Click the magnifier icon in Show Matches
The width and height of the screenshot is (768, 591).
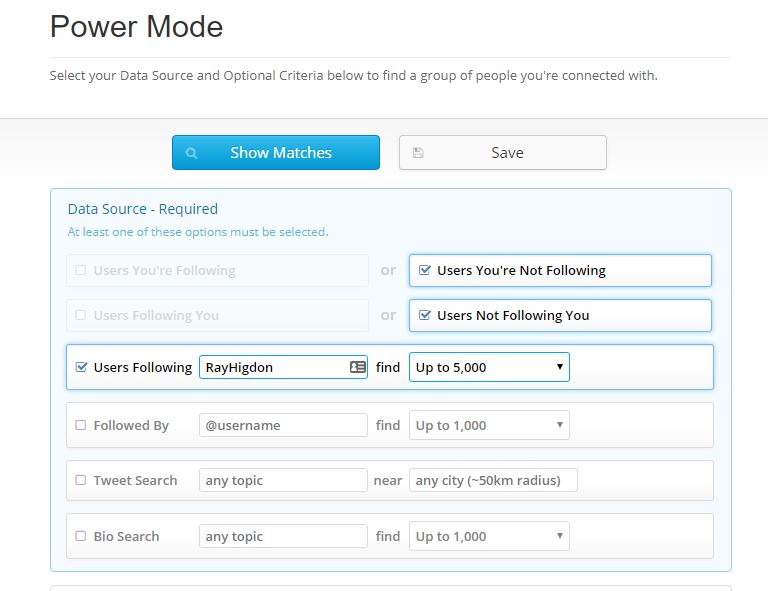point(192,153)
